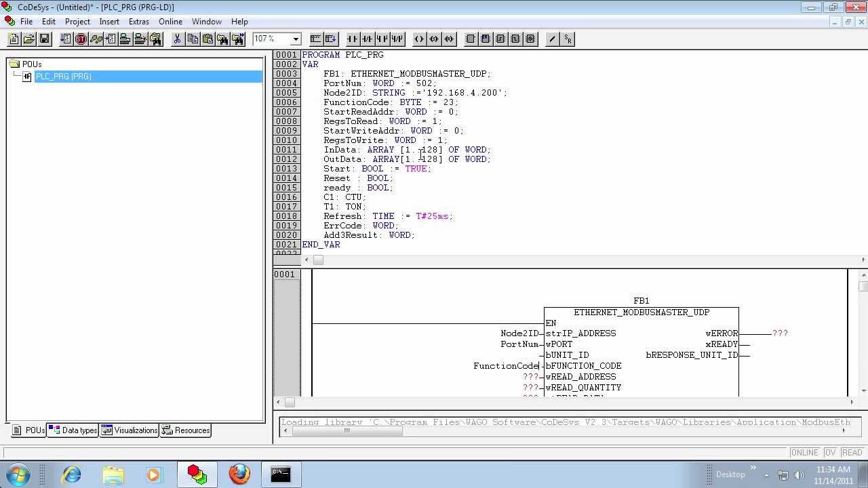
Task: Insert a Set coil
Action: 434,39
